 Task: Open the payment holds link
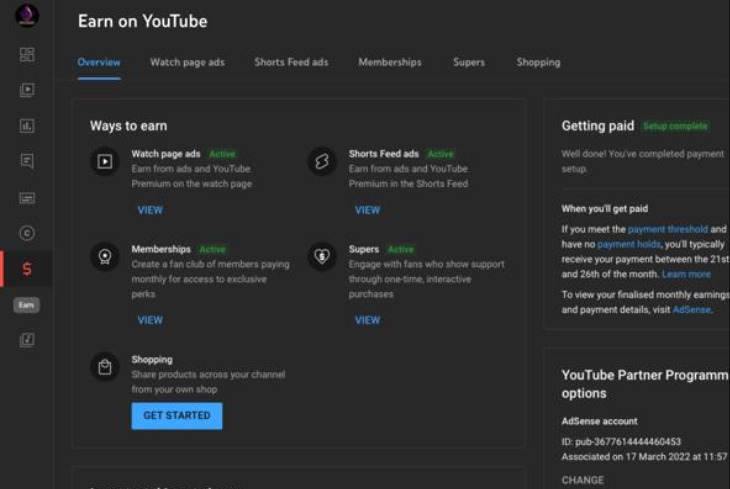pos(629,244)
